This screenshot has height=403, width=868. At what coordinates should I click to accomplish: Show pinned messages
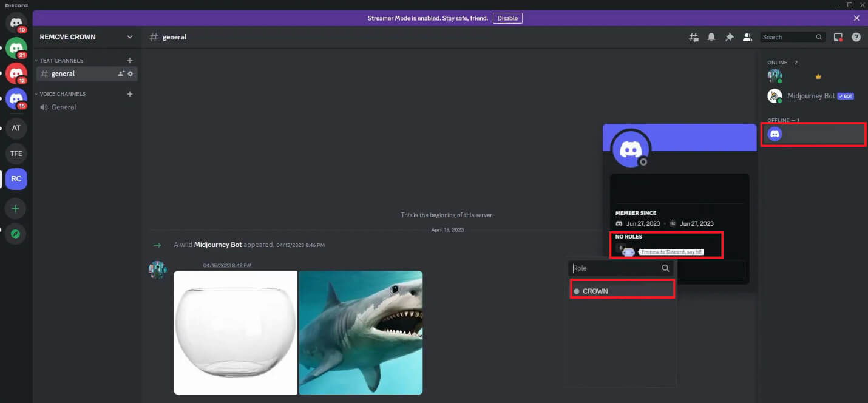[730, 37]
